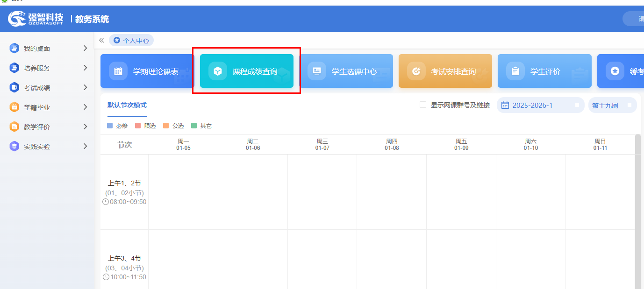This screenshot has height=289, width=644.
Task: Click the 实践实验 sidebar icon
Action: [14, 146]
